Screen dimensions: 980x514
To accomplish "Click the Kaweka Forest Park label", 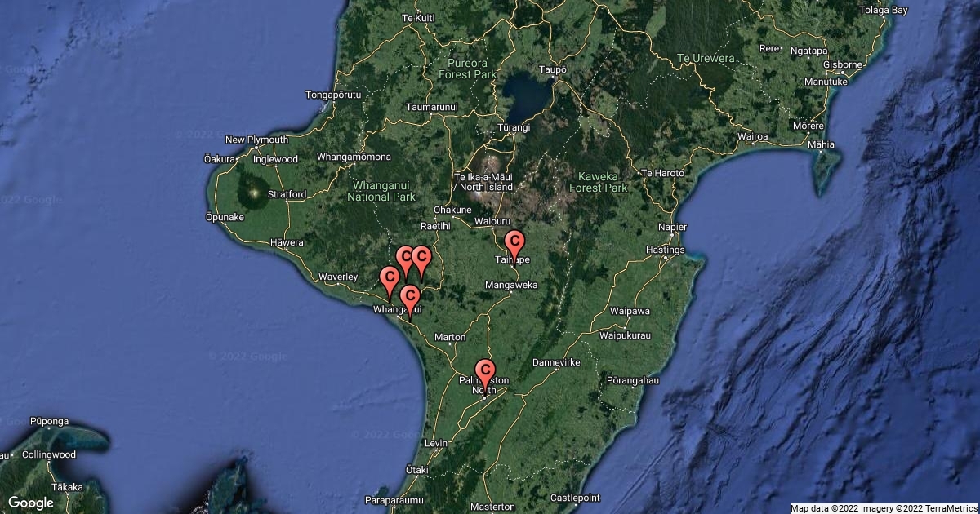I will [x=601, y=182].
